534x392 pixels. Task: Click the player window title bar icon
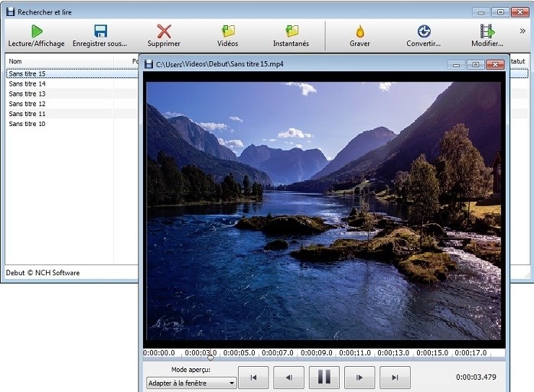coord(149,64)
